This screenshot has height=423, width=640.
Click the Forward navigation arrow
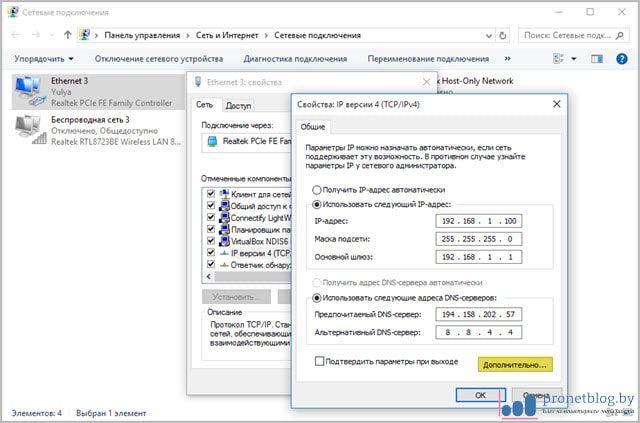pos(36,35)
